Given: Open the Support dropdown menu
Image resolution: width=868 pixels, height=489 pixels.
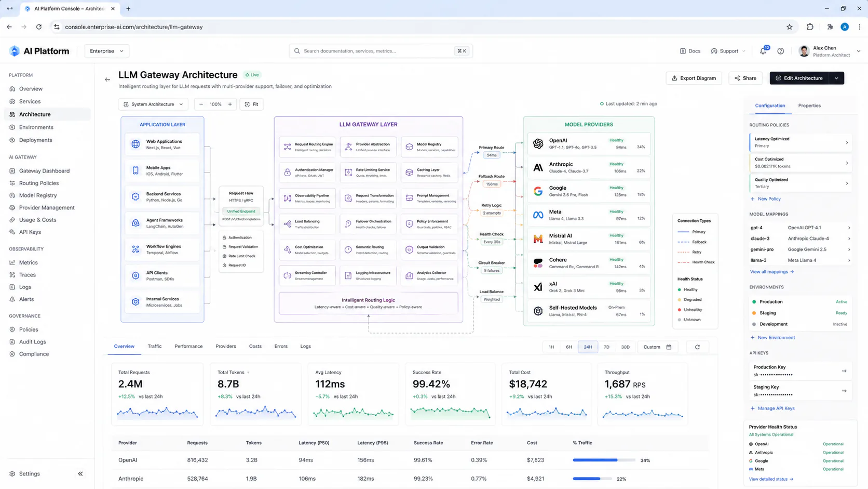Looking at the screenshot, I should pyautogui.click(x=728, y=51).
